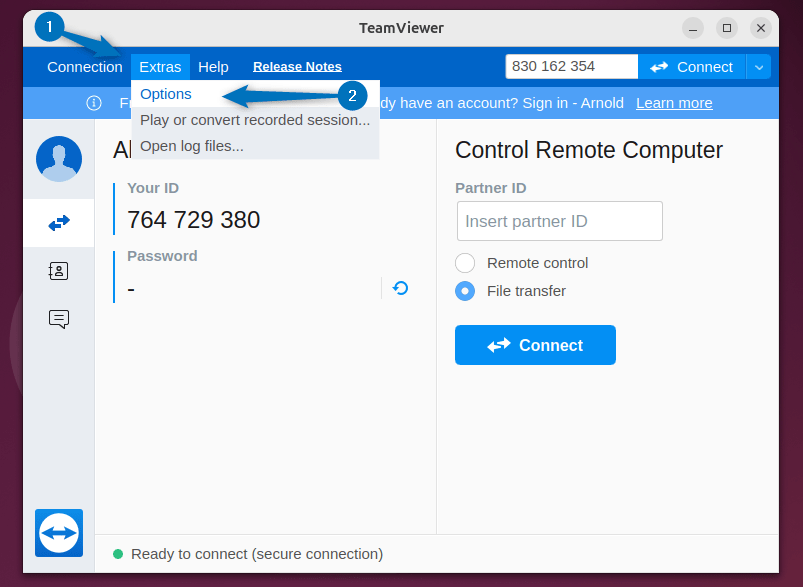Screen dimensions: 803x587
Task: Open the Computers & Contacts sidebar icon
Action: point(58,270)
